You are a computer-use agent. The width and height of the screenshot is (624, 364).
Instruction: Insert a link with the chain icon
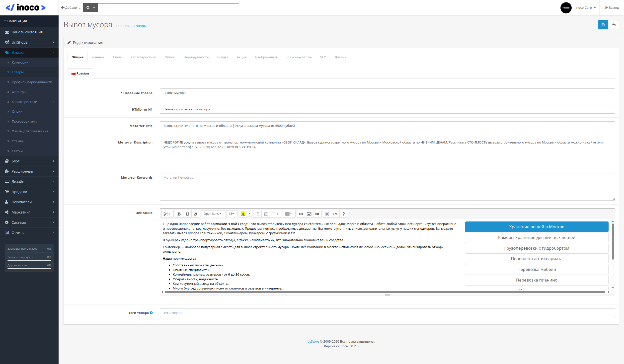point(301,214)
